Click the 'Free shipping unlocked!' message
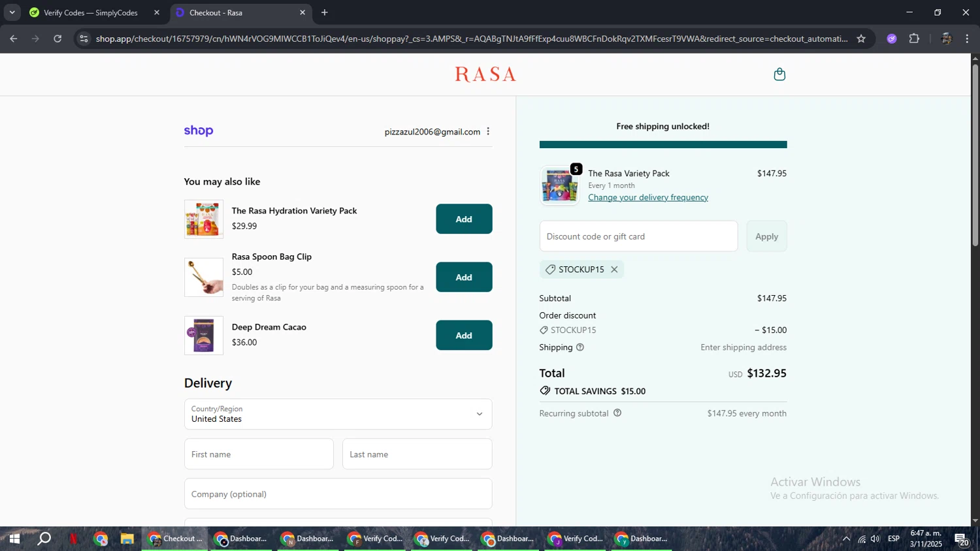 662,126
